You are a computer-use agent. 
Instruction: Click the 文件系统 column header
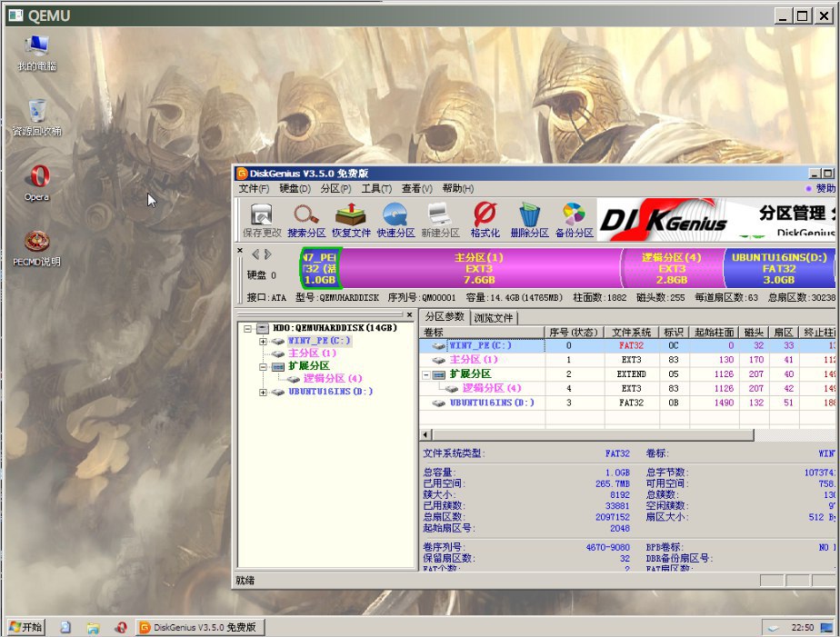coord(632,333)
